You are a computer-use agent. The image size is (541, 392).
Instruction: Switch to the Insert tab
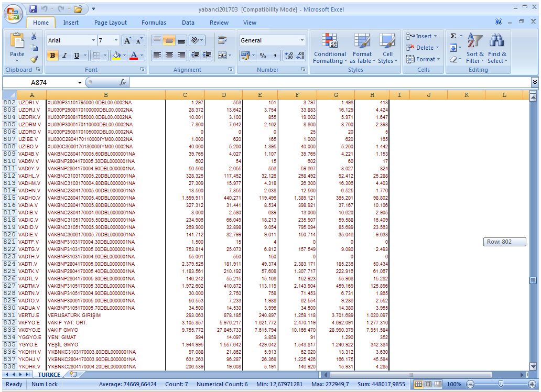[x=71, y=23]
